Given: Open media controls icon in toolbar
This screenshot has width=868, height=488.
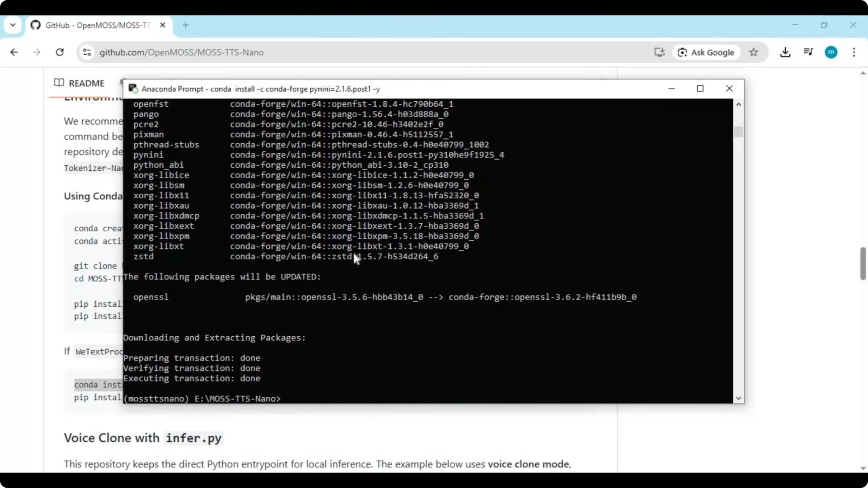Looking at the screenshot, I should point(808,52).
